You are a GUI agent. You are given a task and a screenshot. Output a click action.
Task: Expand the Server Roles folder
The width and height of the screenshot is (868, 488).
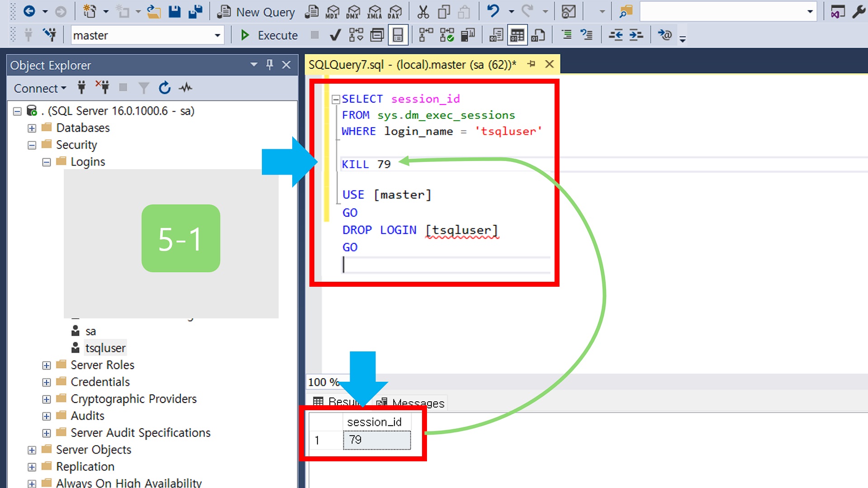point(46,365)
